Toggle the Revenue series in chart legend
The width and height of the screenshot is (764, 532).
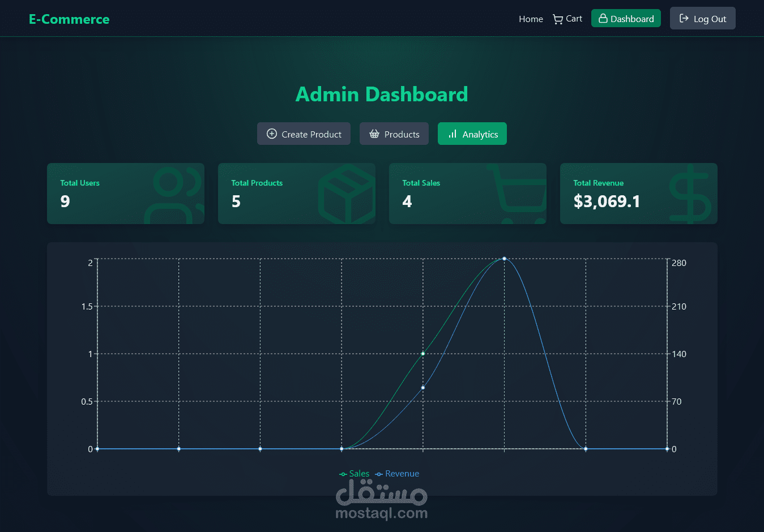click(397, 474)
